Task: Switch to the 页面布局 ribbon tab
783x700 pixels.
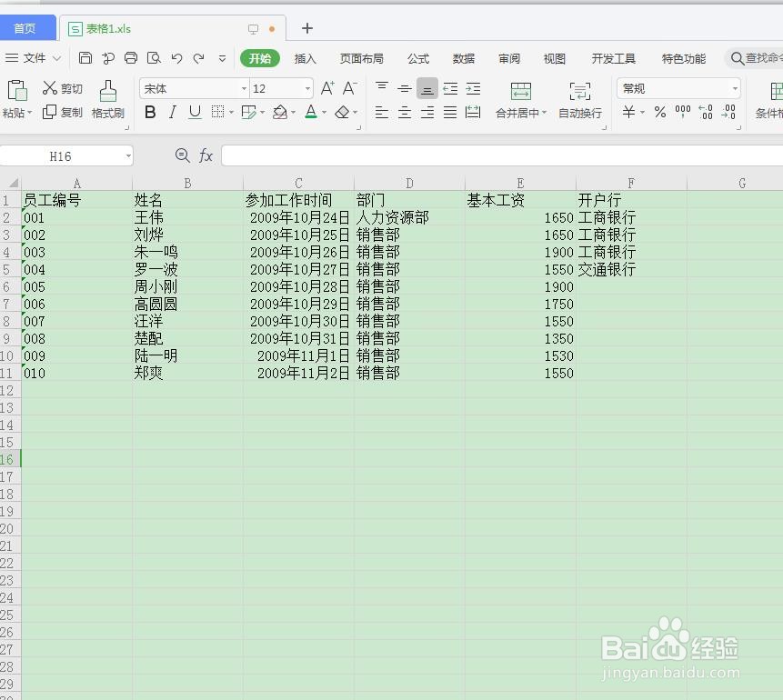Action: pyautogui.click(x=362, y=58)
